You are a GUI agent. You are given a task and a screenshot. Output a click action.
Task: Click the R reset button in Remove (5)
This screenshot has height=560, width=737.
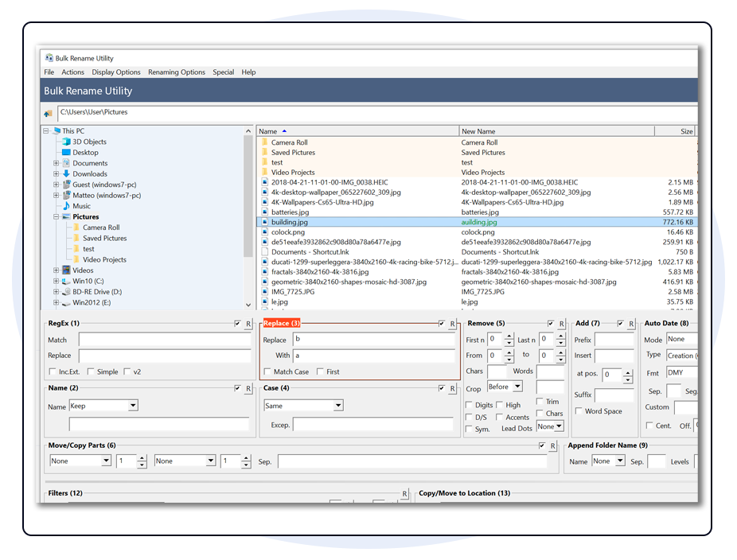[x=561, y=324]
